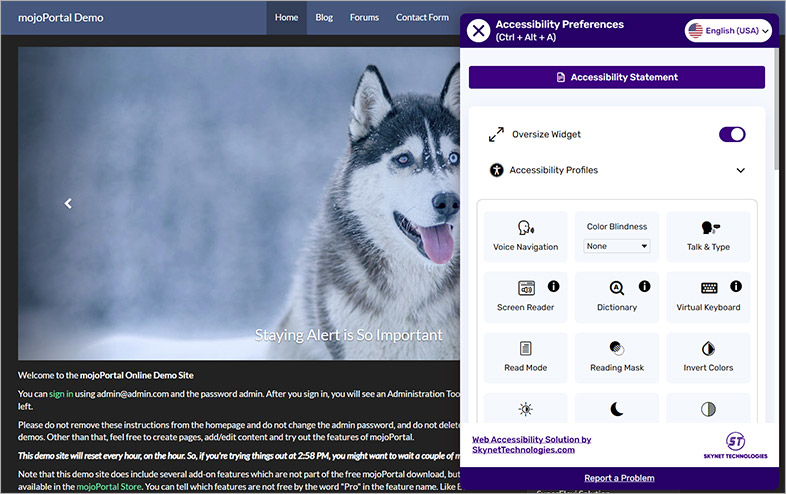Viewport: 786px width, 494px height.
Task: Enable Read Mode
Action: [525, 358]
